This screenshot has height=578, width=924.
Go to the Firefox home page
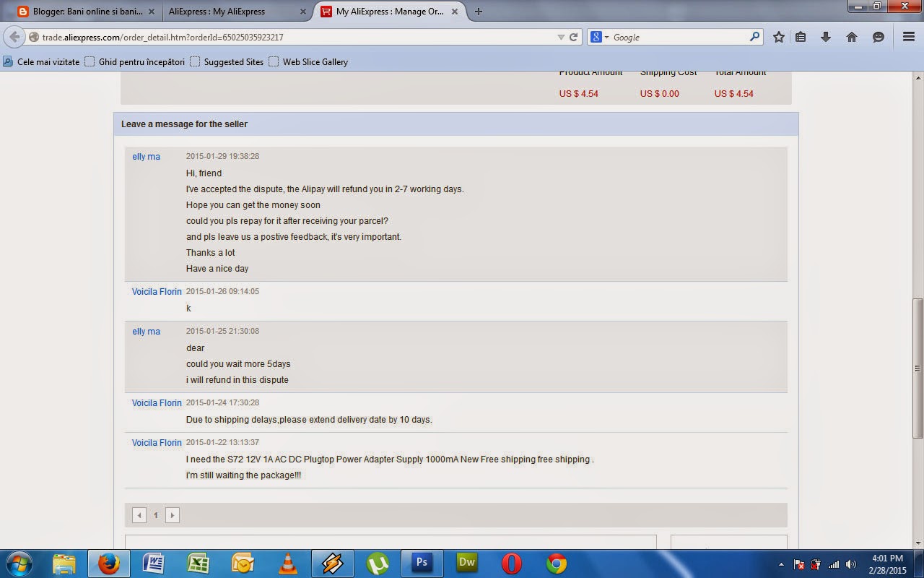click(852, 37)
